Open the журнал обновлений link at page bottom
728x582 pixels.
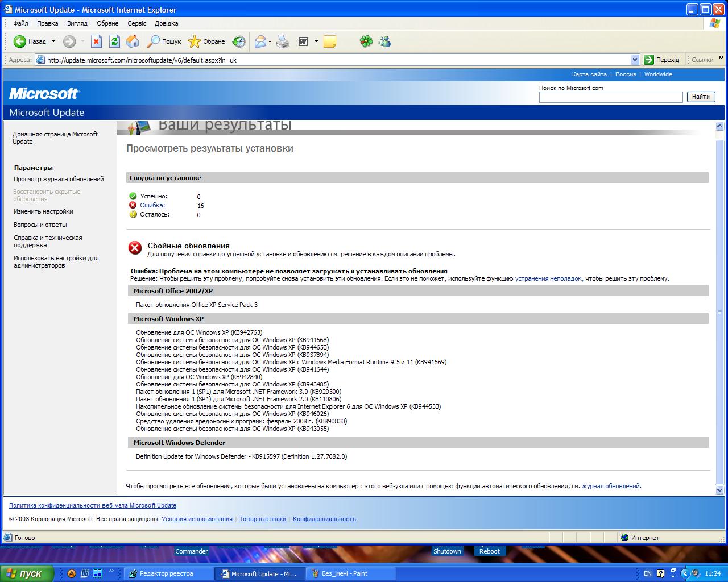611,486
